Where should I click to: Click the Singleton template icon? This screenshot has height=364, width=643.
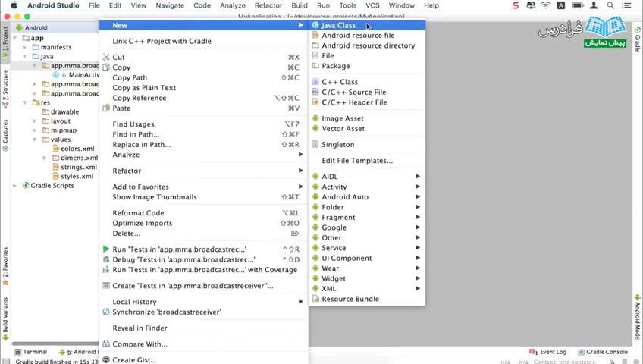pyautogui.click(x=315, y=144)
